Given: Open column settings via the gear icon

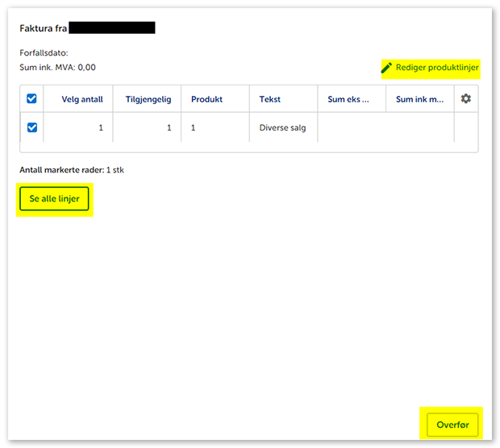Looking at the screenshot, I should (x=465, y=99).
